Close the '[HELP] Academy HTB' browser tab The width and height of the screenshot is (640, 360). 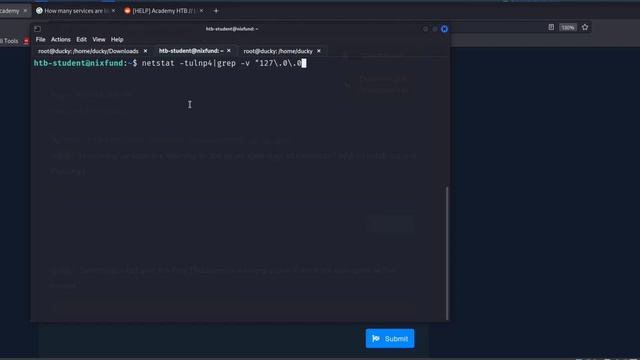(202, 11)
